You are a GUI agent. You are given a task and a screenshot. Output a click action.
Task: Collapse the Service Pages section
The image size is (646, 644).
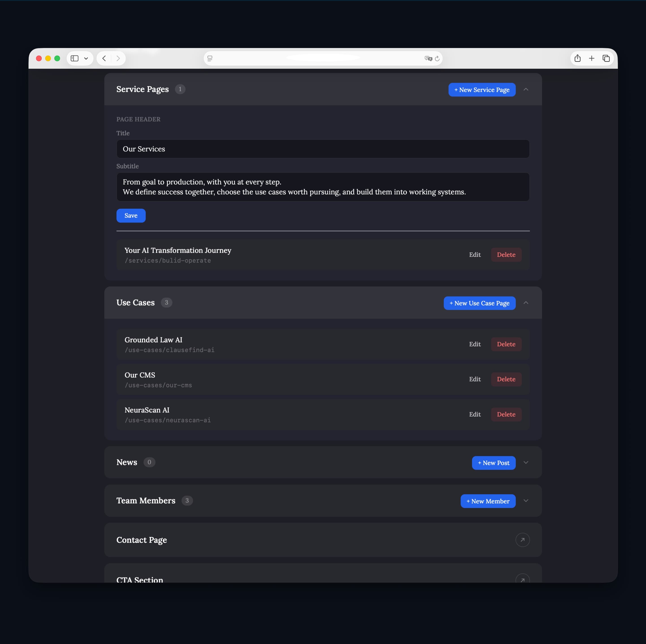[526, 89]
